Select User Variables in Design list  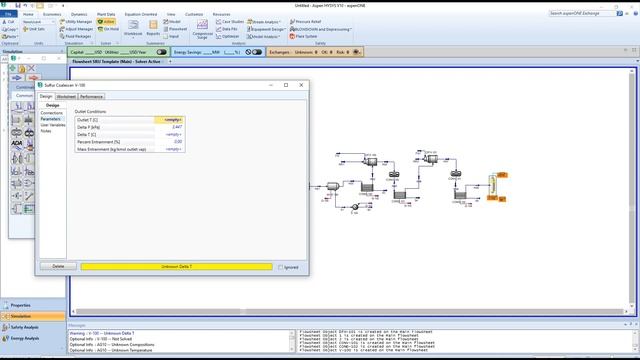pyautogui.click(x=53, y=125)
